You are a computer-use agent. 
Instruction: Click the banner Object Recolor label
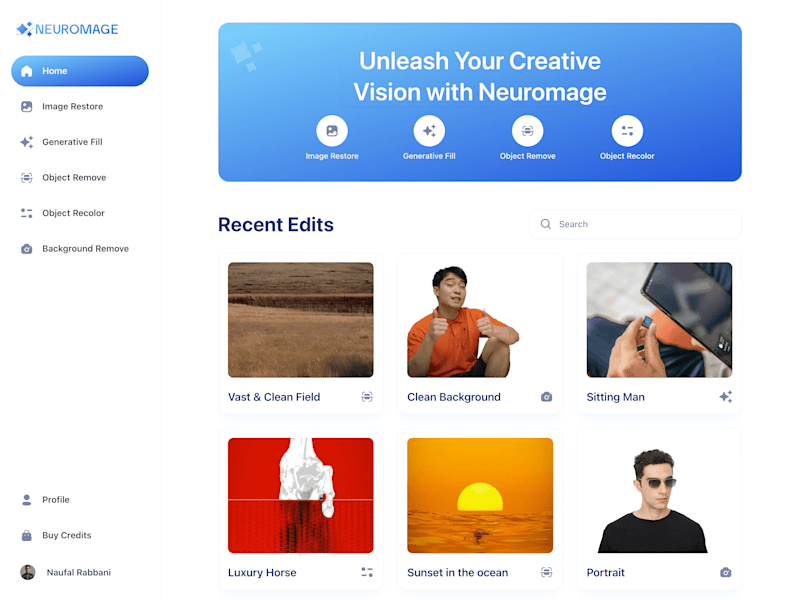(627, 156)
